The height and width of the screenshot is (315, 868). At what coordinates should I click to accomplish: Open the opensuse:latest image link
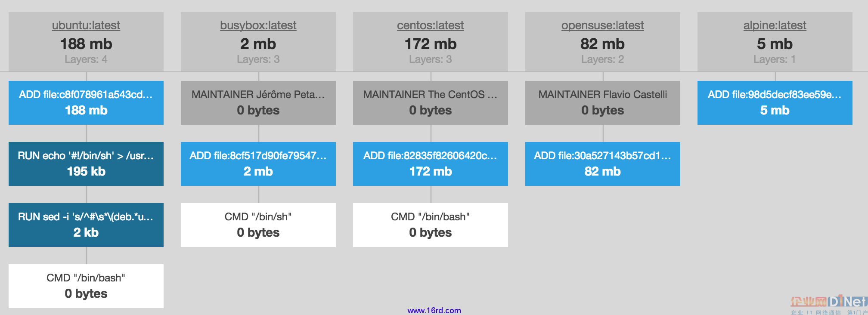click(x=602, y=25)
